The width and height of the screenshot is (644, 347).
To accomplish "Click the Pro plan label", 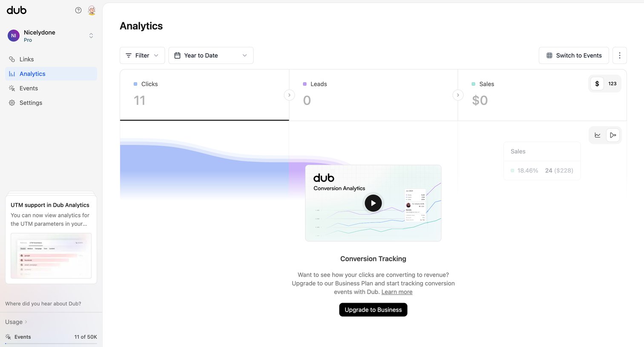I will 28,40.
